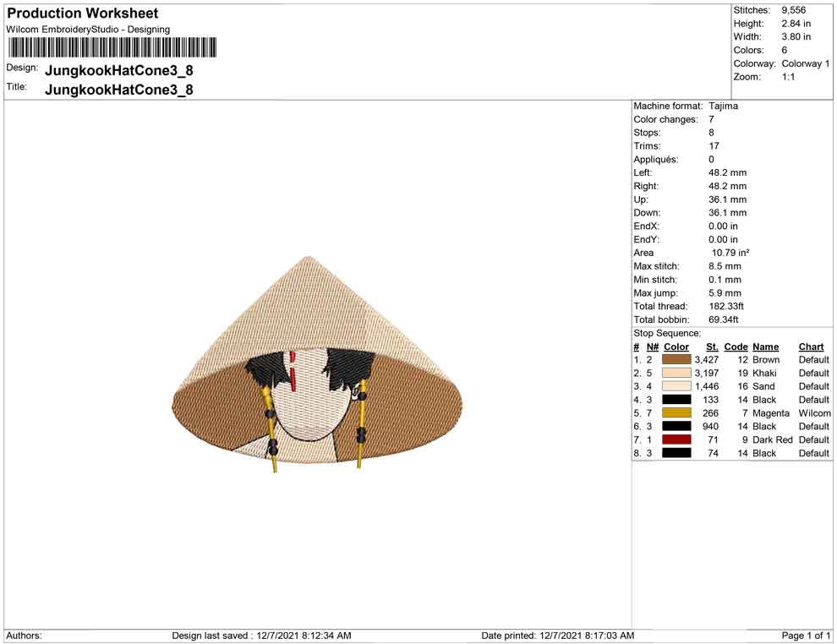Viewport: 837px width, 644px height.
Task: Click the chart name 'Wilcom' in row 5
Action: tap(814, 413)
